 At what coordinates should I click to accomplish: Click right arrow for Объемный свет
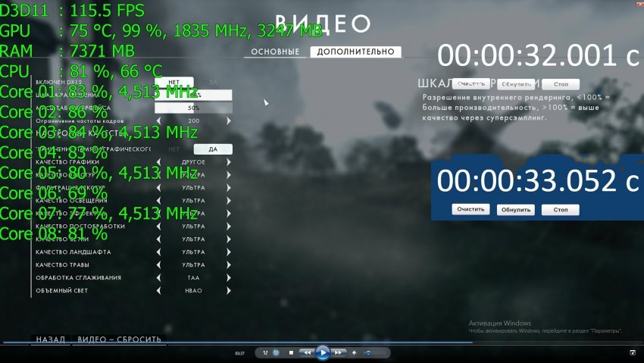coord(228,291)
